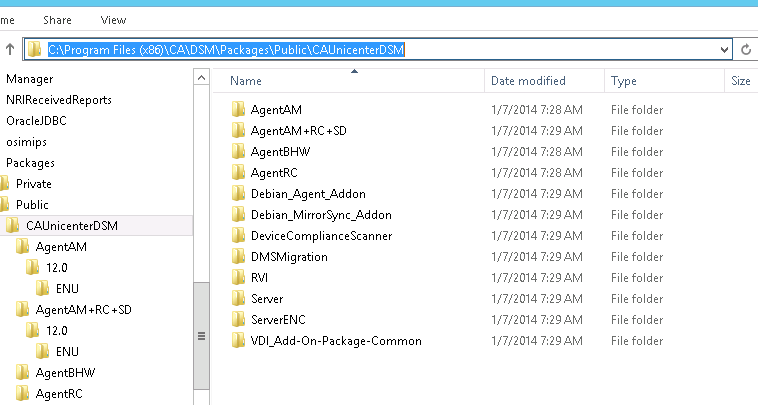This screenshot has height=405, width=758.
Task: Select NRIReceivedReports in the navigation tree
Action: click(59, 100)
